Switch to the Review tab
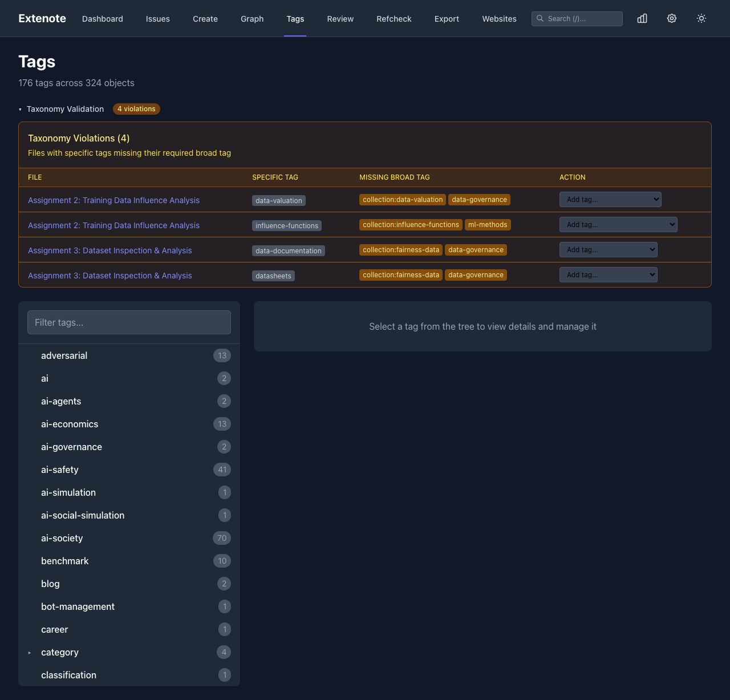This screenshot has width=730, height=700. pyautogui.click(x=340, y=18)
